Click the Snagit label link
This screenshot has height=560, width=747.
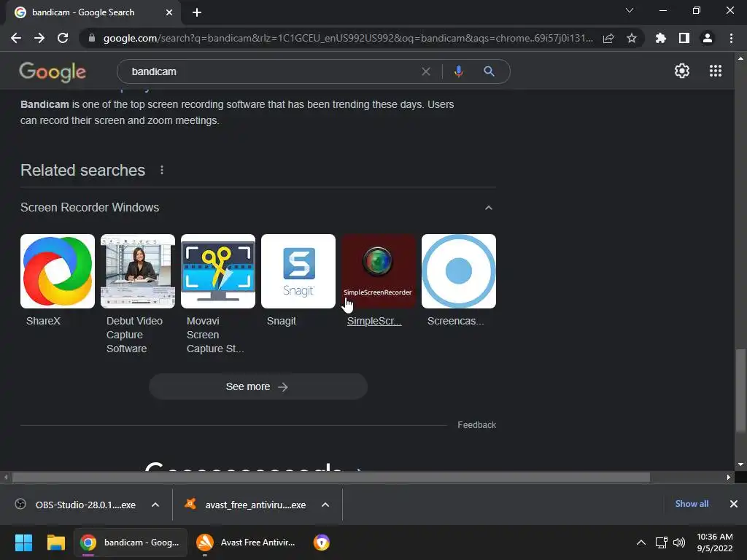pos(282,321)
